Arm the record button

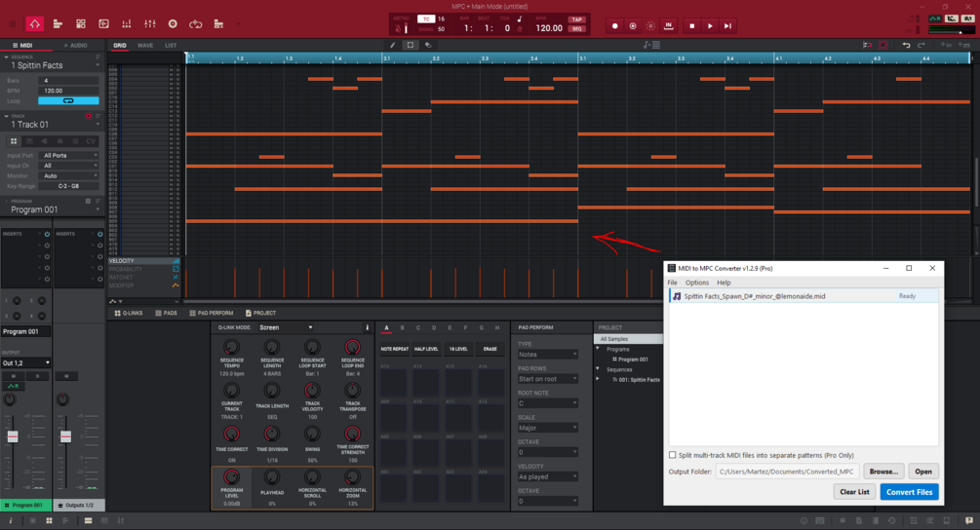(615, 25)
